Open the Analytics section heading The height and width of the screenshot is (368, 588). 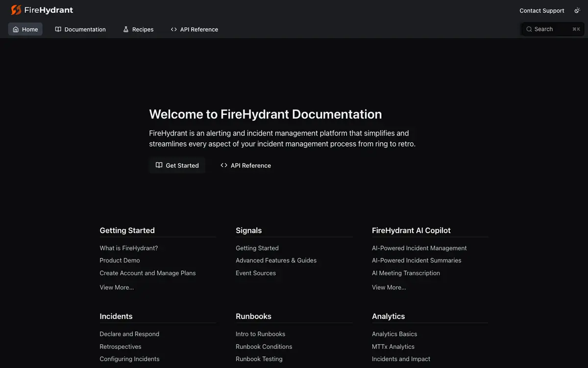coord(389,316)
